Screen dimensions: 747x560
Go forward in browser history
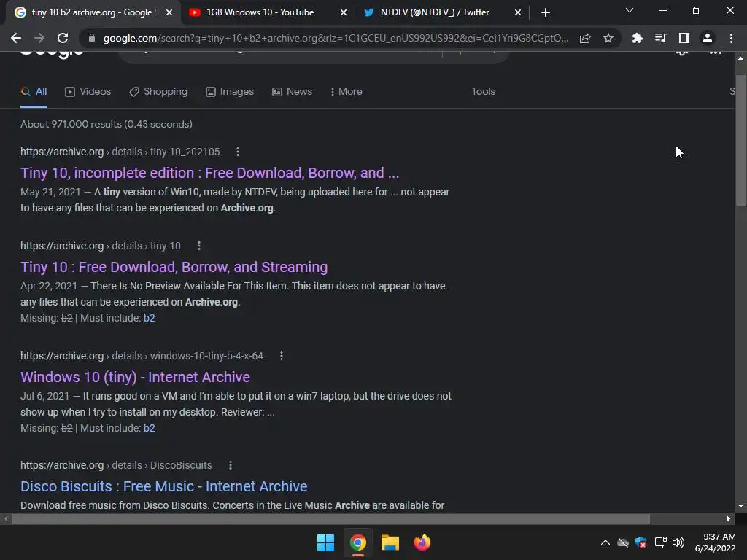click(39, 38)
